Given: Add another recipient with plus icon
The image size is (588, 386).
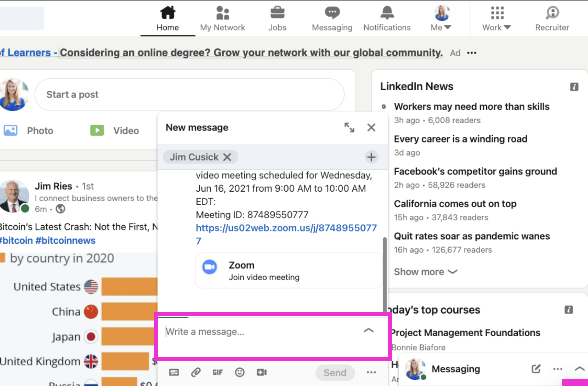Looking at the screenshot, I should [x=371, y=157].
